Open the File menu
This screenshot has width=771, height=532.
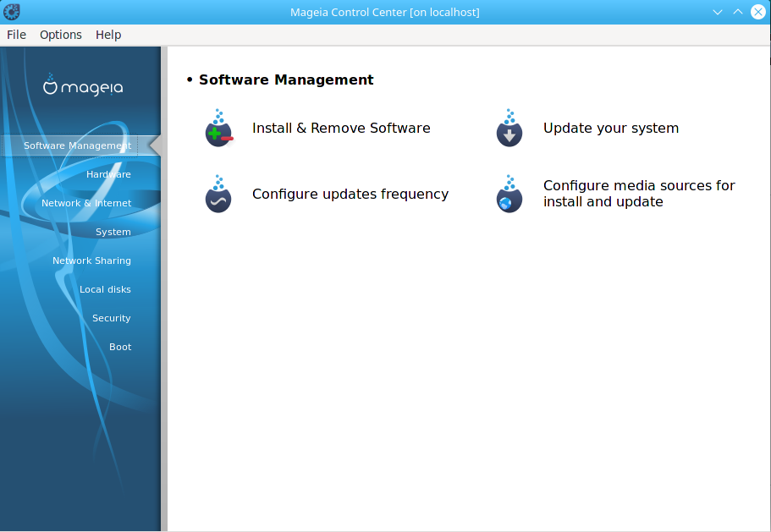[x=16, y=35]
